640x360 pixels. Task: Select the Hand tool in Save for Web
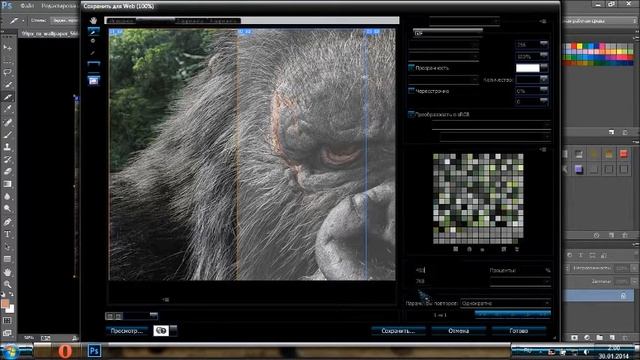coord(93,20)
